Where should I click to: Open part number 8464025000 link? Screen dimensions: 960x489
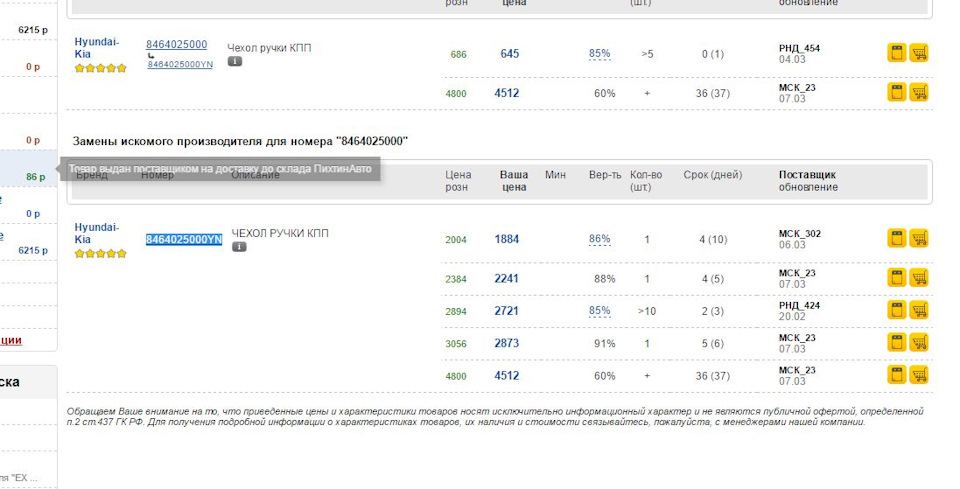pyautogui.click(x=176, y=45)
